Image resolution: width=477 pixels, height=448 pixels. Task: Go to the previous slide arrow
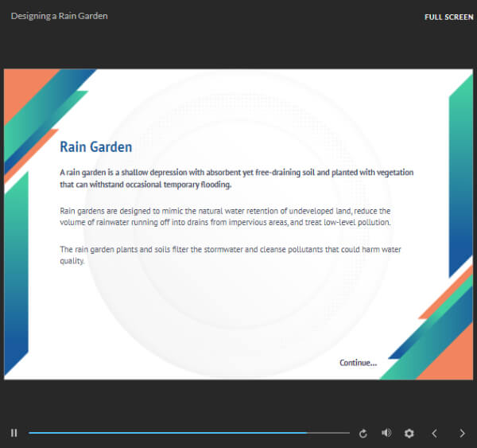tap(435, 433)
